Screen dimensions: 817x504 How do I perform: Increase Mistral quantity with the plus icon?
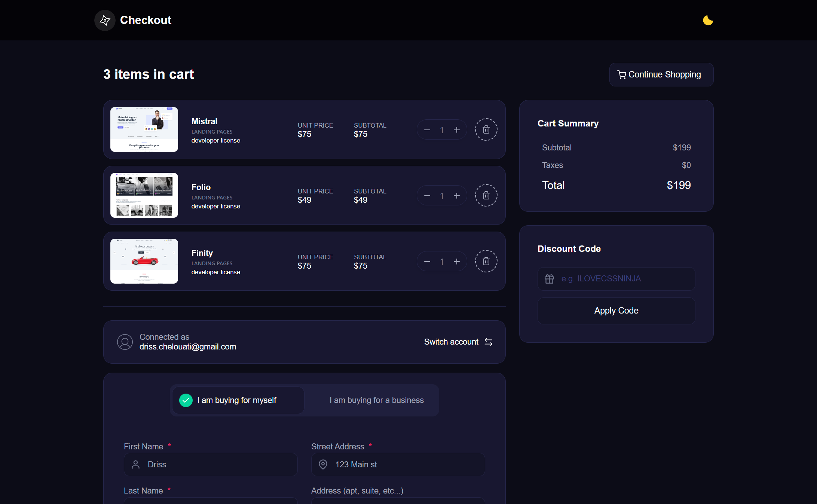pos(457,130)
